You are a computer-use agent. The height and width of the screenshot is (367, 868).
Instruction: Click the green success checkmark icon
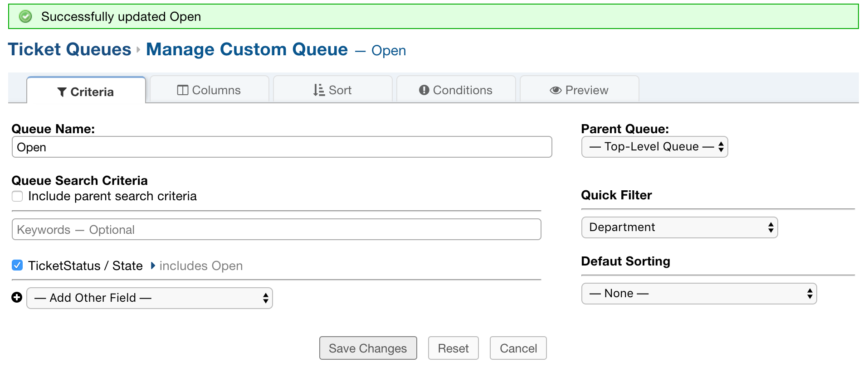[25, 17]
